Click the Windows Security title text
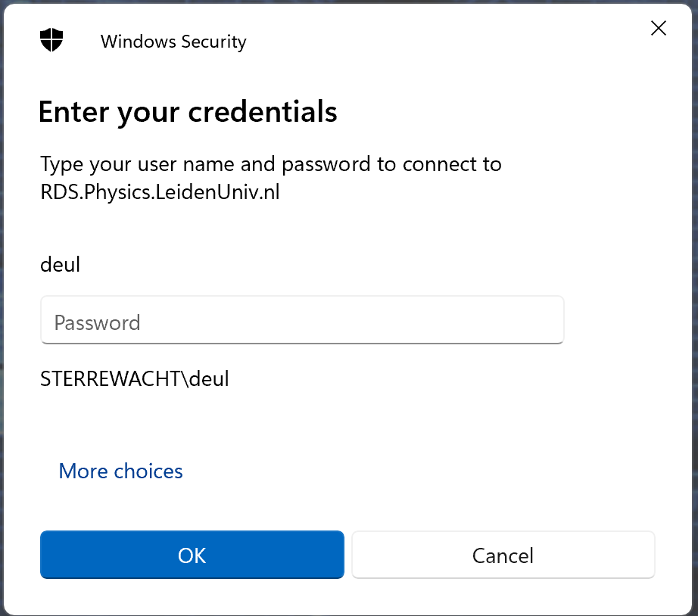This screenshot has height=616, width=698. coord(173,42)
